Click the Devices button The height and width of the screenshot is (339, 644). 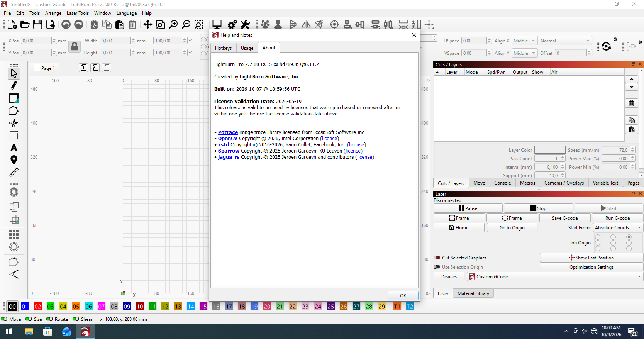click(449, 276)
